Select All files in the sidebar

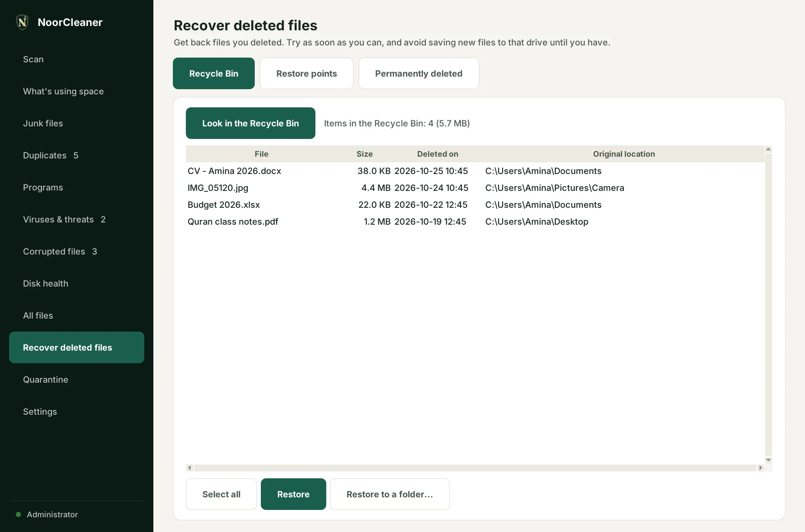point(77,316)
